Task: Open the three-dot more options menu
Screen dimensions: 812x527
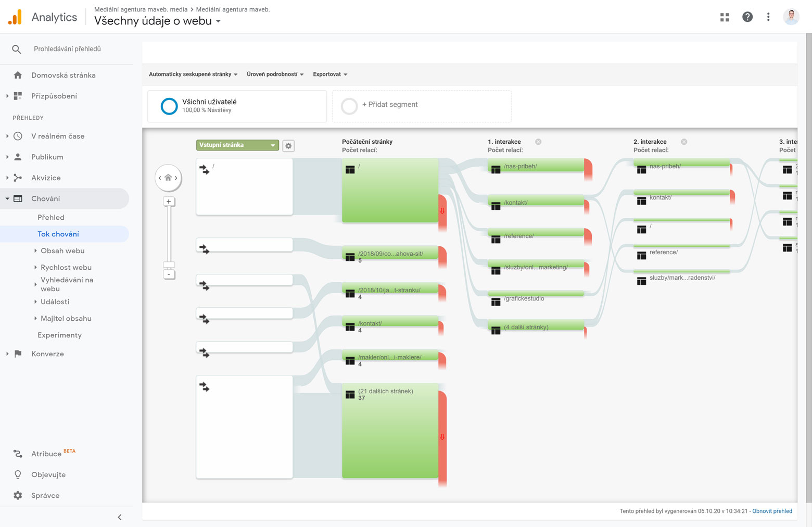Action: [x=768, y=17]
